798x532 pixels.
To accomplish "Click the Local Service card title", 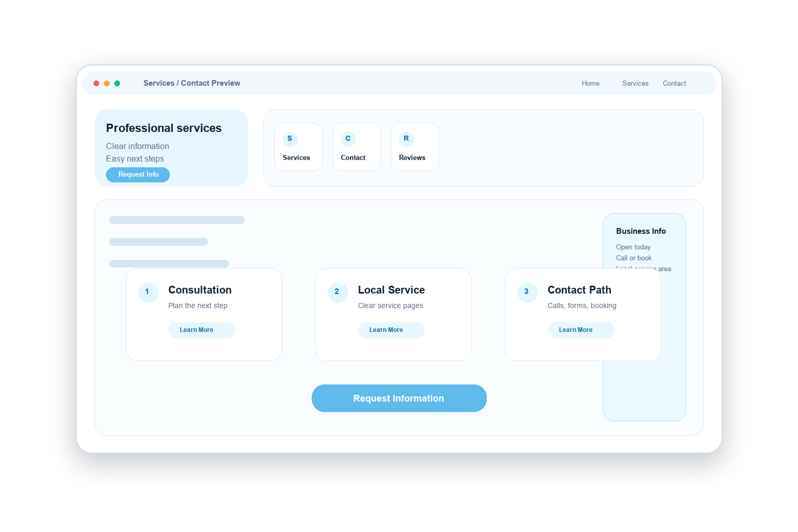I will click(x=391, y=290).
